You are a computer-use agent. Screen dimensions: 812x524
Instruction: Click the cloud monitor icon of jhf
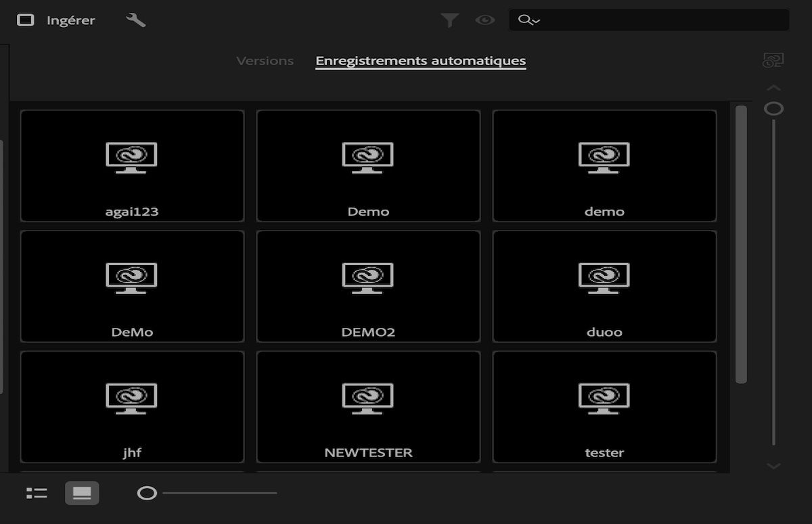(131, 398)
